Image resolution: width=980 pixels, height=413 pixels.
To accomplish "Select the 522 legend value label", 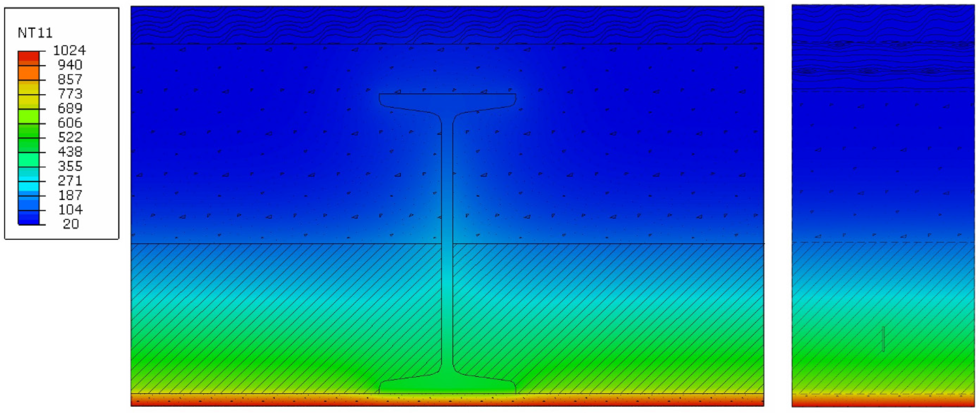I will (70, 137).
